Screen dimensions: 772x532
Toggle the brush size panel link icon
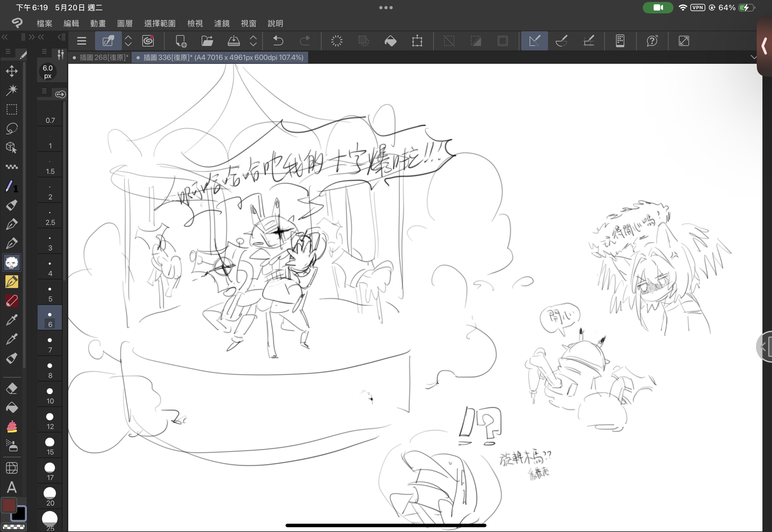pyautogui.click(x=60, y=94)
